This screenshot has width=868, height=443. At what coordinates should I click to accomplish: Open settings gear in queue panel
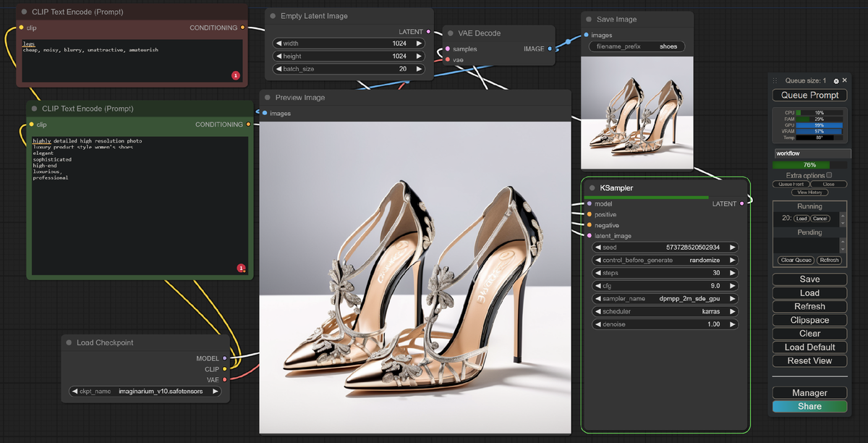pyautogui.click(x=836, y=81)
